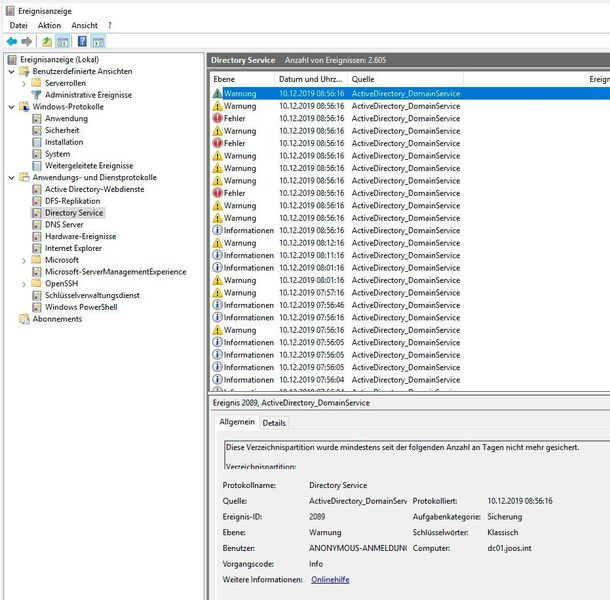Open the DFS-Replikation log

coord(72,201)
